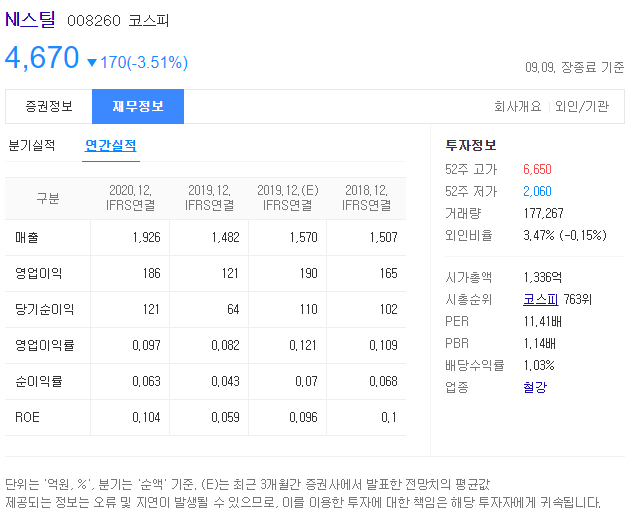Click the 2020.12. IFRS연결 column header
This screenshot has height=513, width=633.
[x=130, y=198]
